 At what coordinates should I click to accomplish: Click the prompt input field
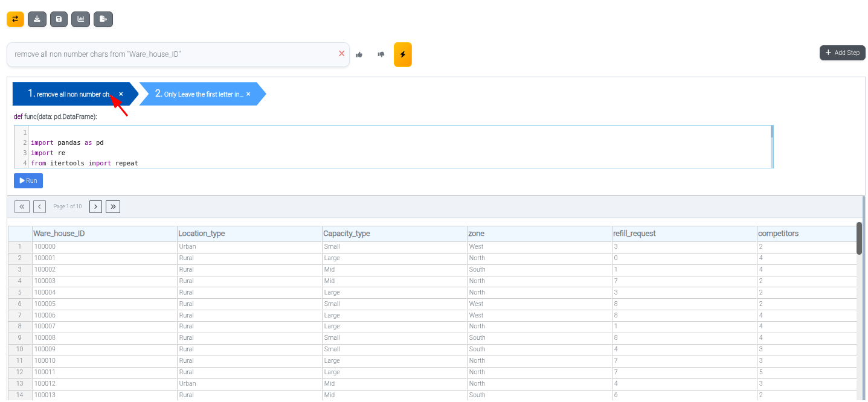click(172, 54)
